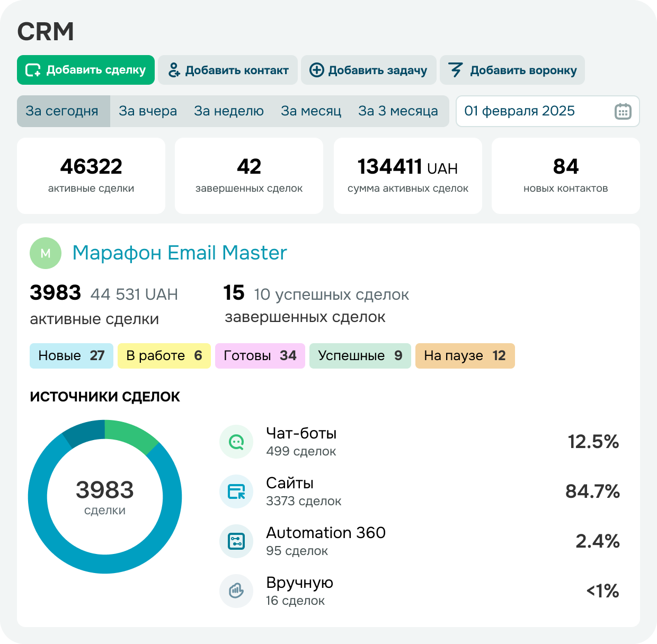Select the За месяц period filter

tap(311, 111)
